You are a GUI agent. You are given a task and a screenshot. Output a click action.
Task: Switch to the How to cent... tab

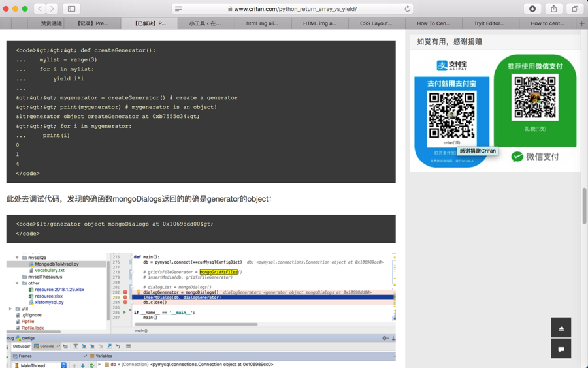click(547, 23)
